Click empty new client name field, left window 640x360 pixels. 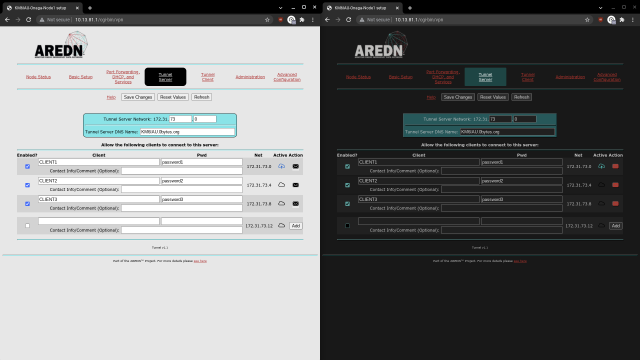pyautogui.click(x=99, y=221)
